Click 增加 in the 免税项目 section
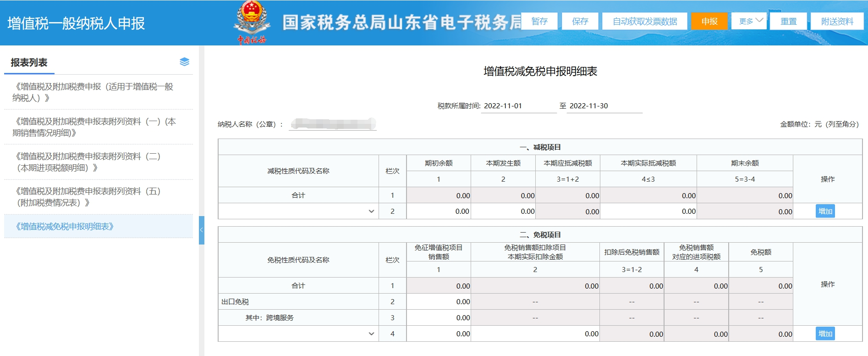 pos(825,334)
